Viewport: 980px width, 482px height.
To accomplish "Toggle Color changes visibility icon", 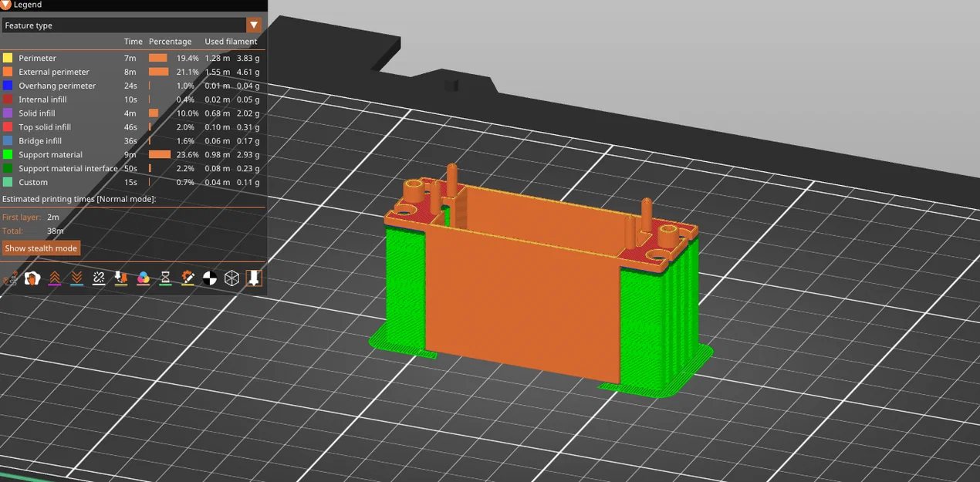I will click(144, 278).
